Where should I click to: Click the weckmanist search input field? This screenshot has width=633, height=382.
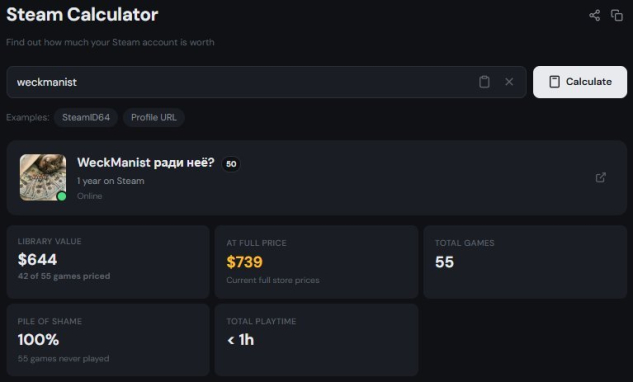click(266, 82)
